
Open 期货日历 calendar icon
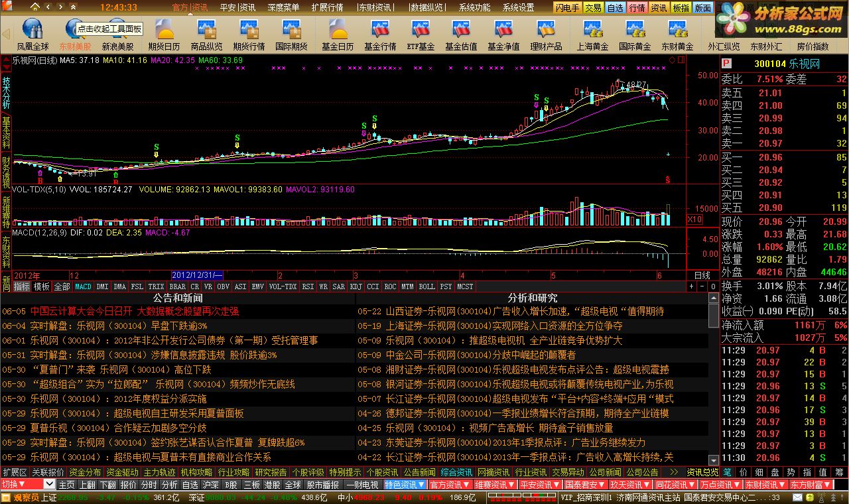(164, 35)
